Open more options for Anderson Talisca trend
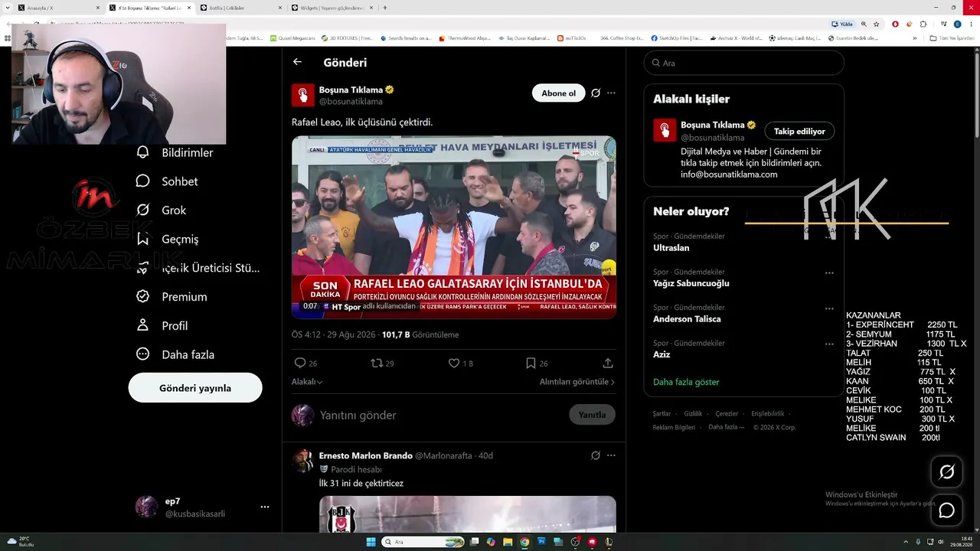This screenshot has height=551, width=980. tap(829, 308)
